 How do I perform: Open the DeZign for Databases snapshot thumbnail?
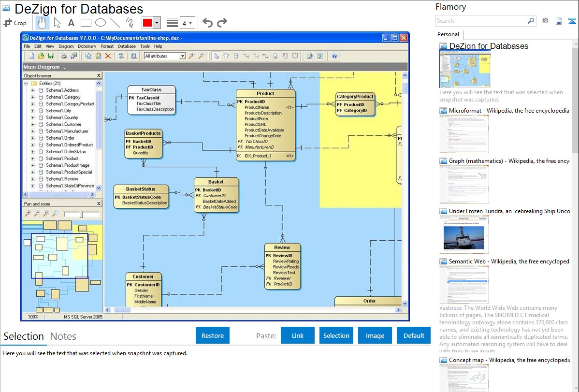point(465,69)
